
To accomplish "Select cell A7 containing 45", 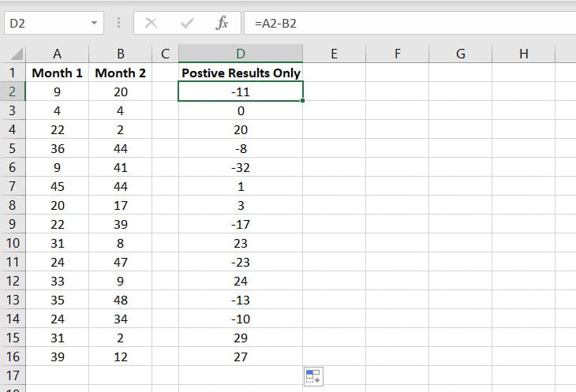I will [58, 186].
